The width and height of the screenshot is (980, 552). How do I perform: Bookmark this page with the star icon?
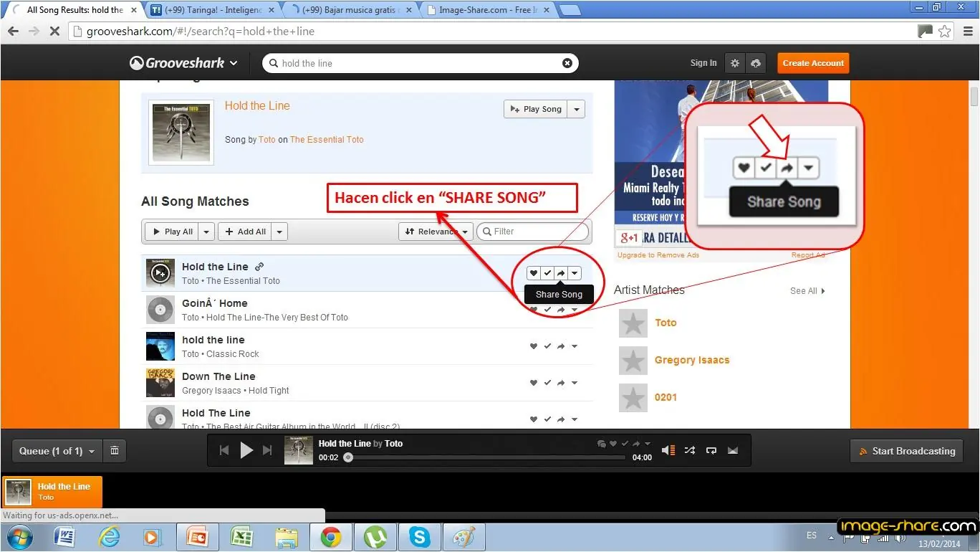(x=945, y=32)
